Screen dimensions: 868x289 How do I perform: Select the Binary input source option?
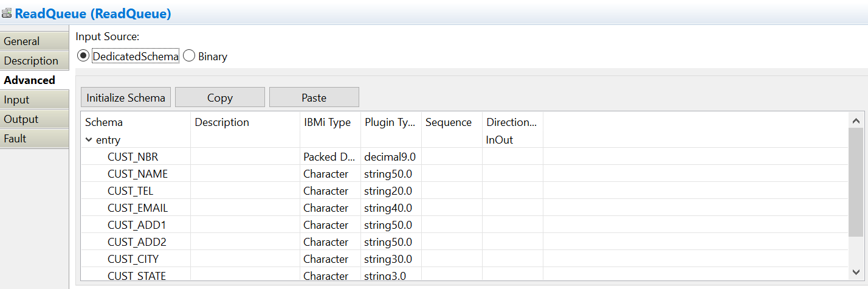189,57
